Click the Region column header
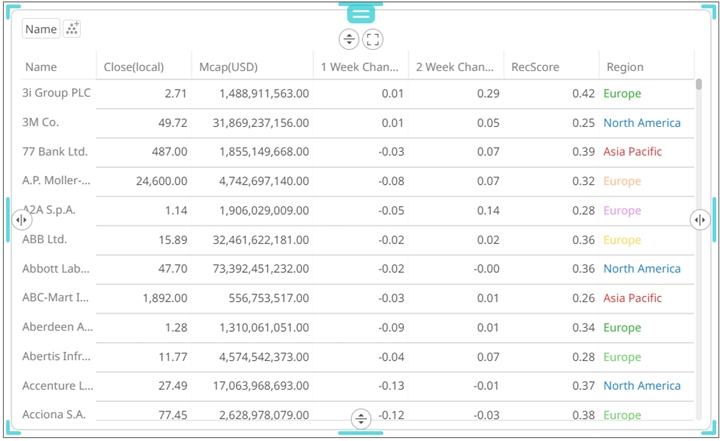The width and height of the screenshot is (720, 441). [x=624, y=67]
